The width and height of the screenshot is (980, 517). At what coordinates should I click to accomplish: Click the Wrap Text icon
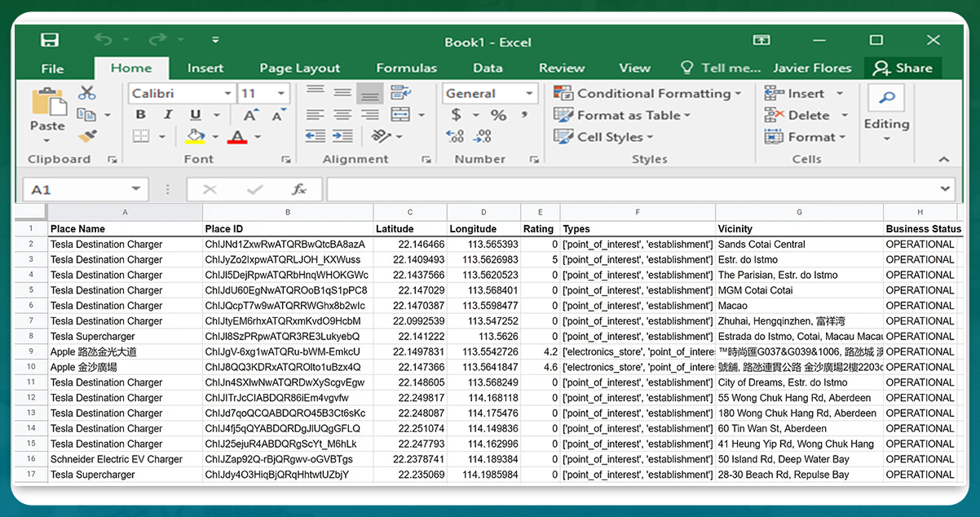coord(400,93)
